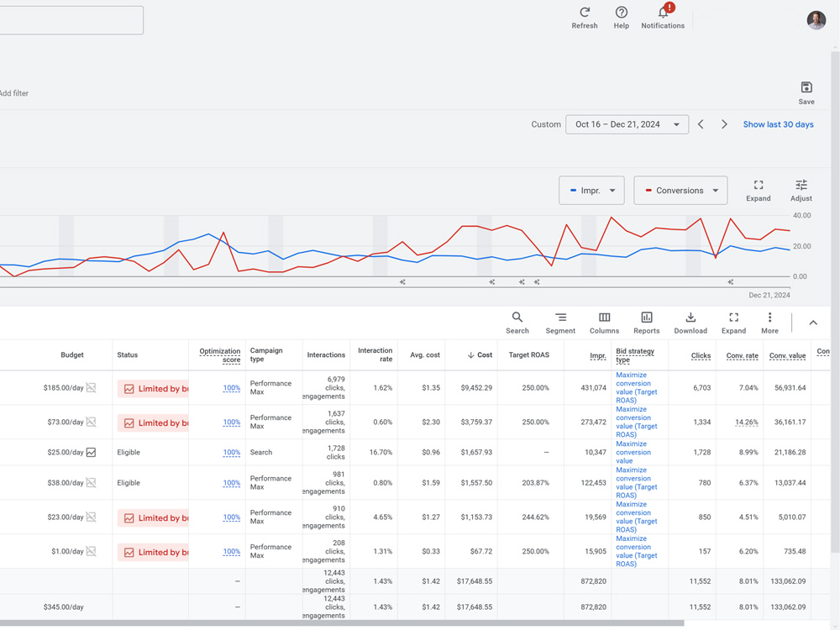
Task: Open Limited by budget status on $1.00/day row
Action: click(x=153, y=552)
